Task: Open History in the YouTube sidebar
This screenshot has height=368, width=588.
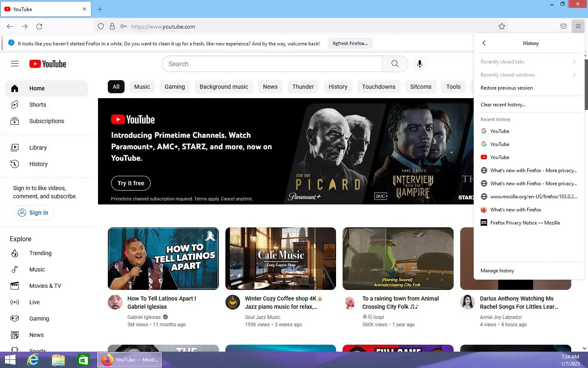Action: click(47, 164)
